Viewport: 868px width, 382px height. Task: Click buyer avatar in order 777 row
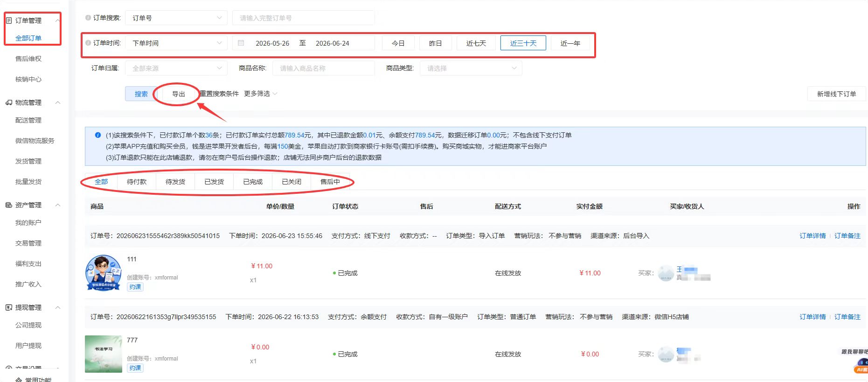pos(666,354)
